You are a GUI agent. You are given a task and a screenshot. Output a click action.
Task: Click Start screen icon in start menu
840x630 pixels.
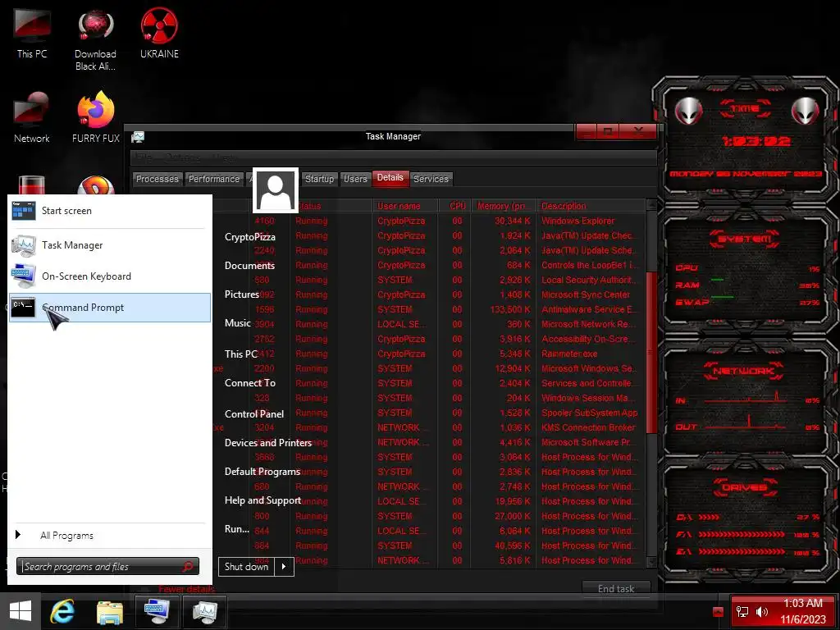point(24,211)
